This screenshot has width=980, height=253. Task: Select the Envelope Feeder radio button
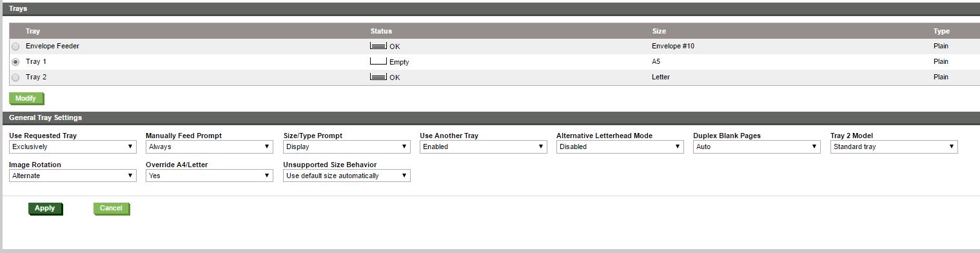click(x=15, y=46)
